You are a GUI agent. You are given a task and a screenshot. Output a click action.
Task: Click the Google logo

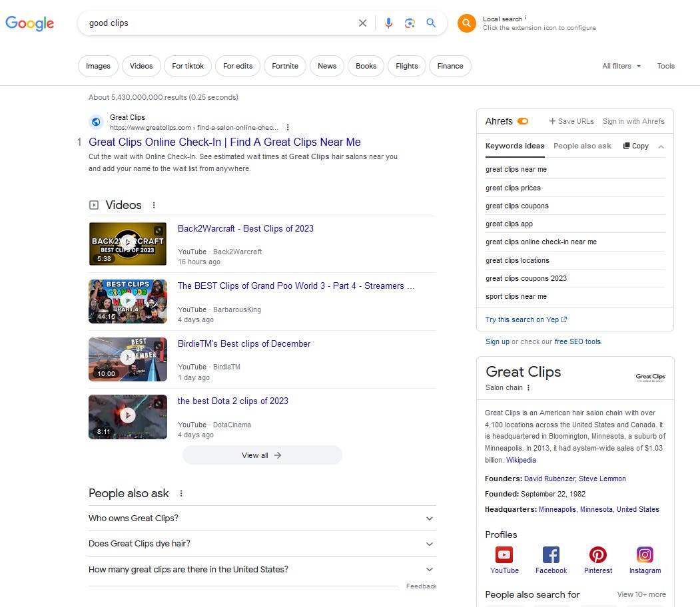click(29, 23)
